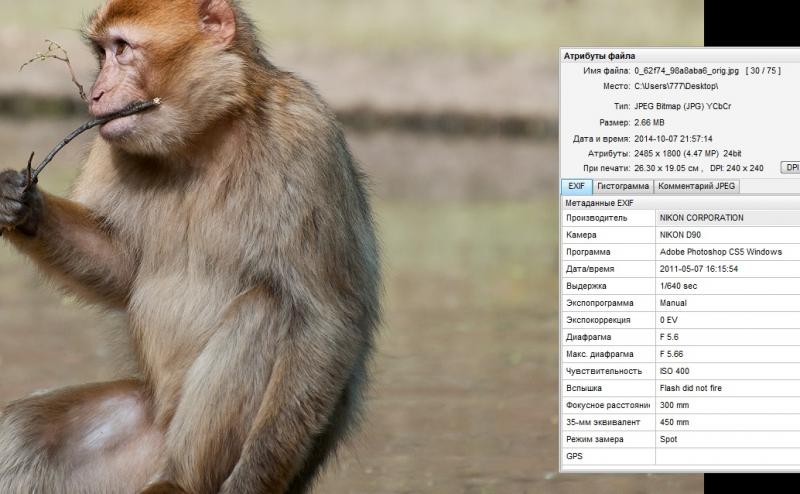Click the NIKON D90 value
Screen dimensions: 800x494
(680, 235)
